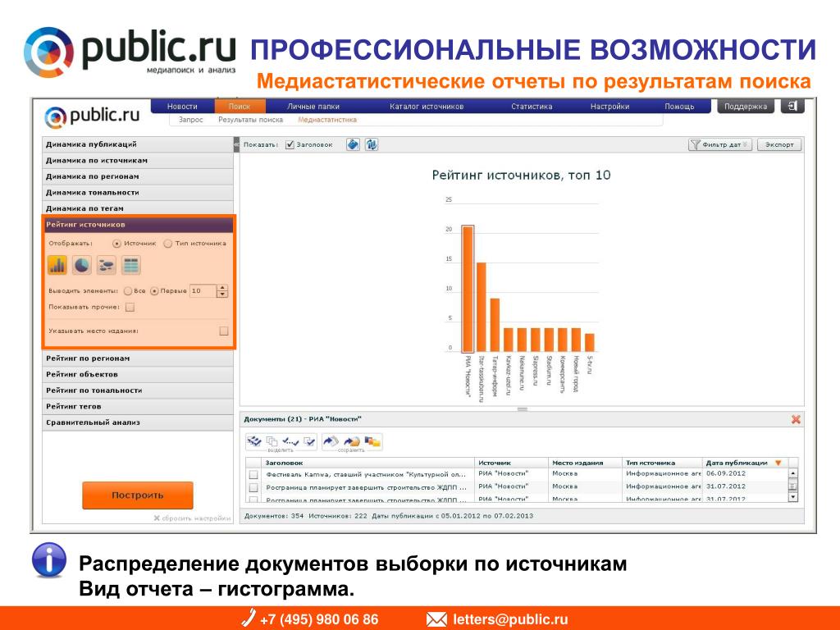The height and width of the screenshot is (630, 840).
Task: Open the Фильтр дат dropdown
Action: pyautogui.click(x=720, y=144)
